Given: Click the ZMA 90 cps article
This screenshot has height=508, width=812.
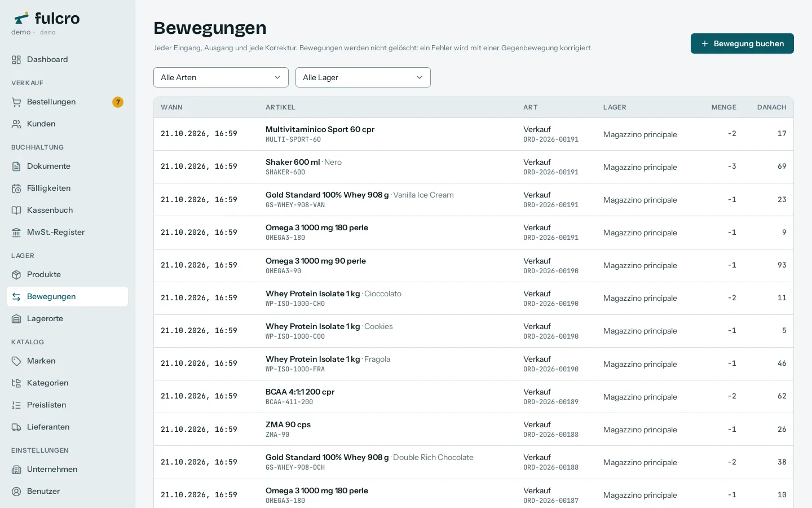Looking at the screenshot, I should (x=288, y=424).
